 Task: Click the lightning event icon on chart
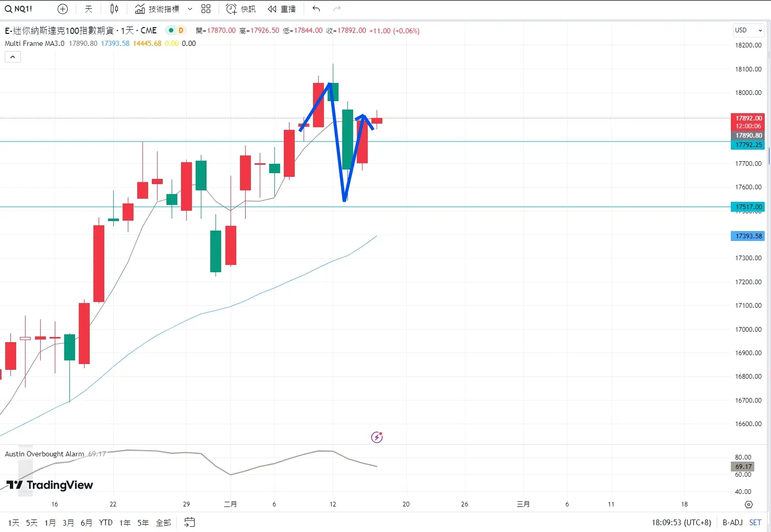point(377,437)
